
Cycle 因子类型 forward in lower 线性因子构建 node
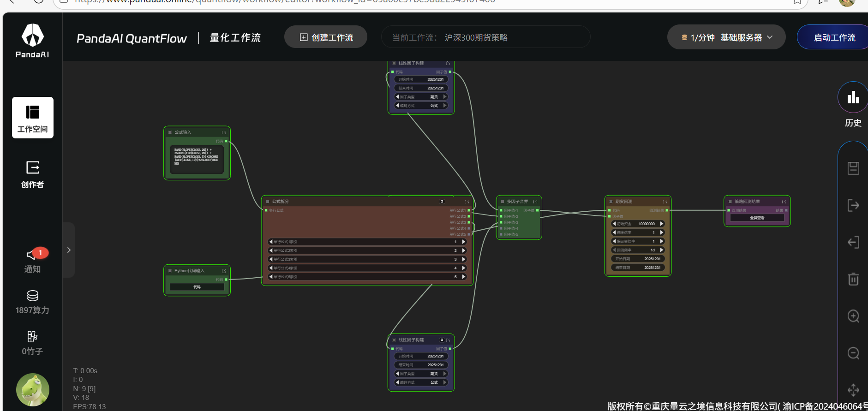(445, 374)
